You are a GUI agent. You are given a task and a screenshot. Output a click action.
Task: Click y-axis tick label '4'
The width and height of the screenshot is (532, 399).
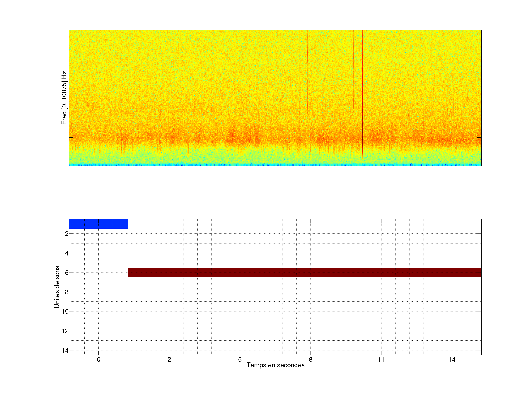(67, 253)
